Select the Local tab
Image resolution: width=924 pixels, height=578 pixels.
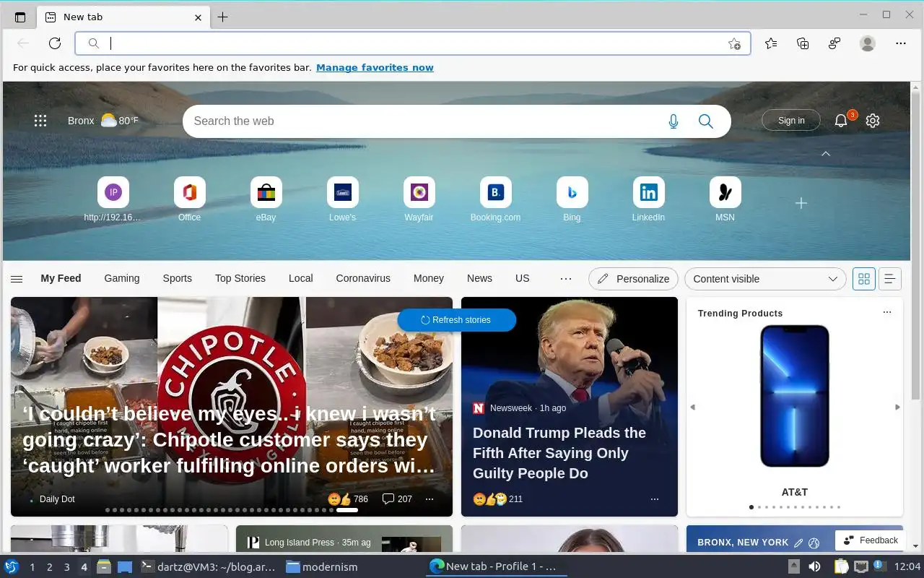[301, 278]
